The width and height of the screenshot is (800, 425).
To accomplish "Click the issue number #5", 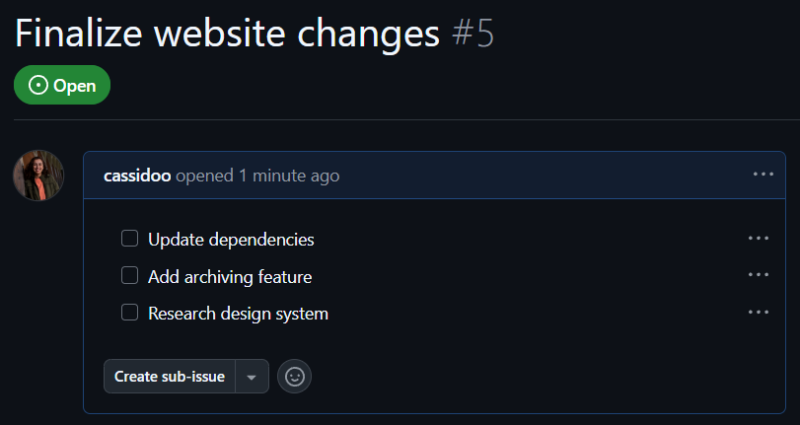I will [472, 33].
